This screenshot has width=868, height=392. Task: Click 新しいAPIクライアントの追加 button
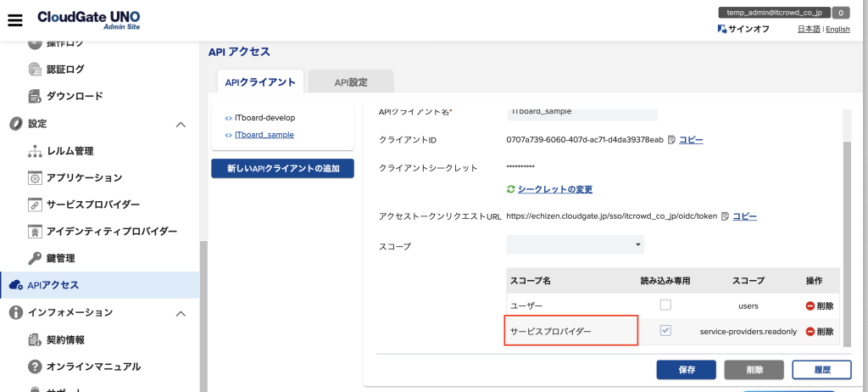point(282,169)
